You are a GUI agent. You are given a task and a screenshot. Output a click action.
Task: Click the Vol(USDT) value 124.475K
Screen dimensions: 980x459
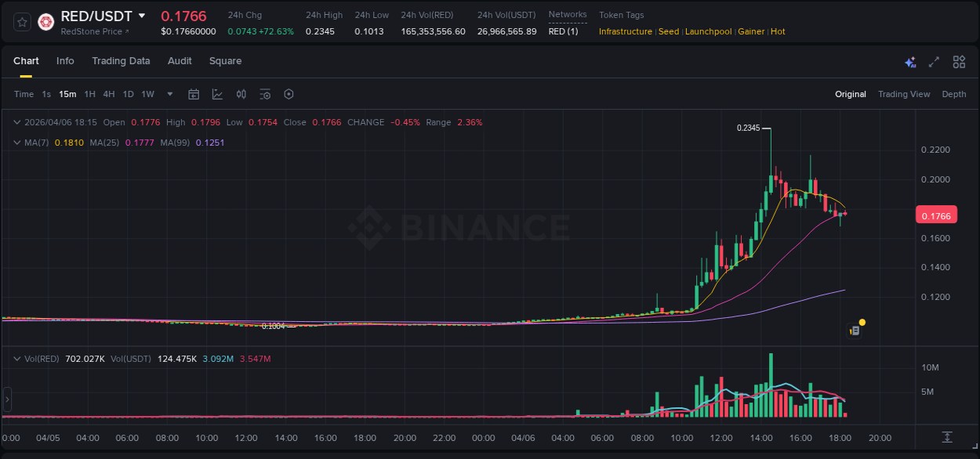tap(178, 359)
